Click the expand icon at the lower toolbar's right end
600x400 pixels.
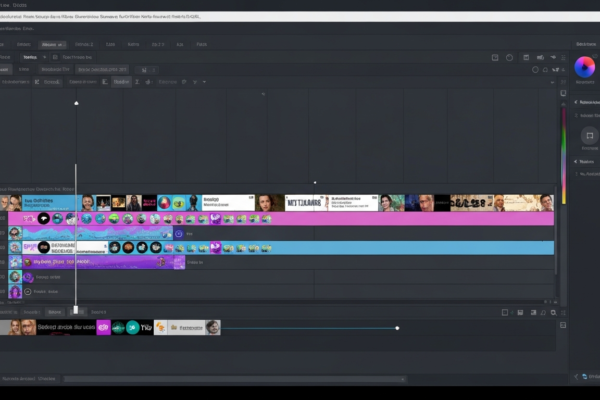563,313
